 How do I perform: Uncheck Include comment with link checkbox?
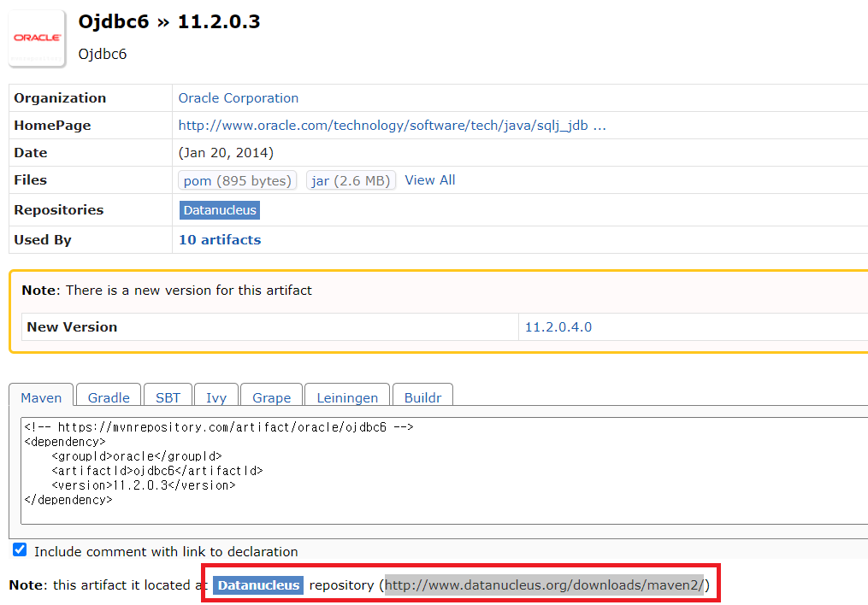20,549
